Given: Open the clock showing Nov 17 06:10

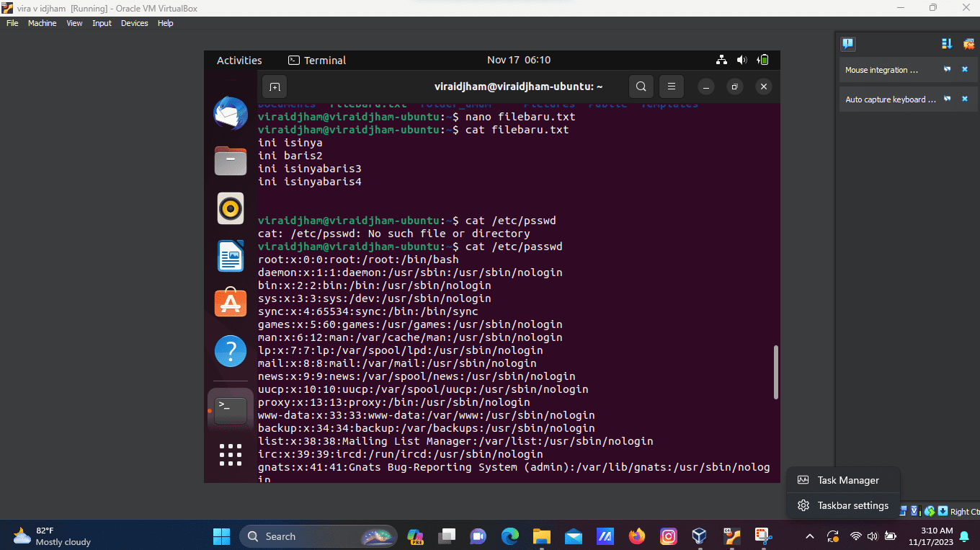Looking at the screenshot, I should 519,61.
